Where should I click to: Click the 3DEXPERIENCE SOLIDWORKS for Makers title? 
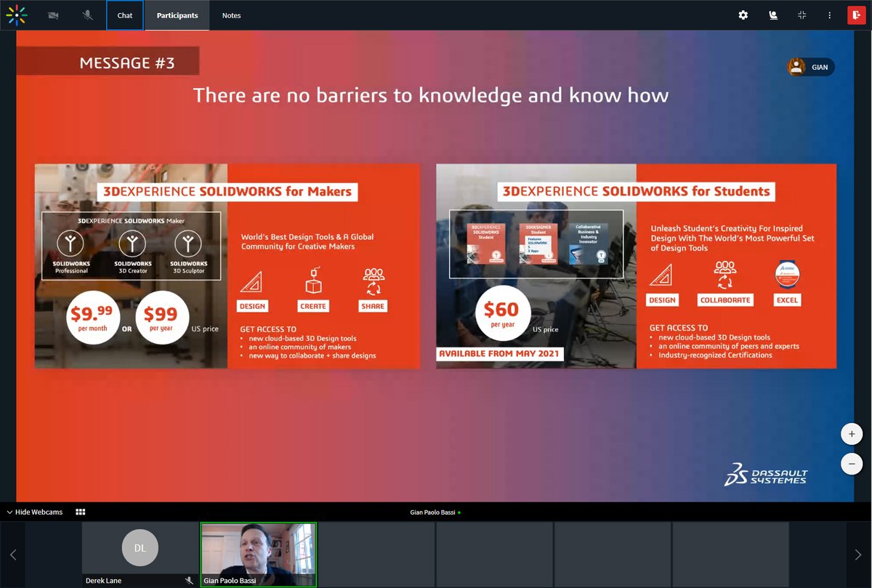tap(227, 192)
